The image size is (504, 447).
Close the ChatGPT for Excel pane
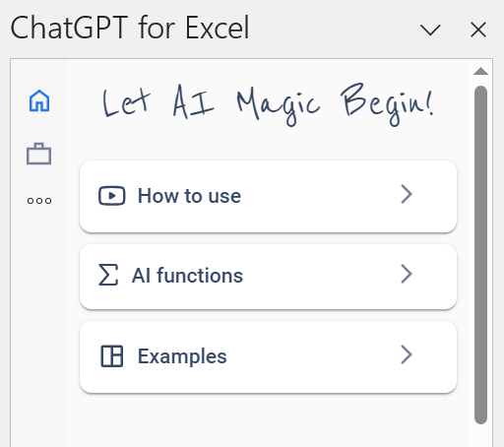pyautogui.click(x=478, y=30)
